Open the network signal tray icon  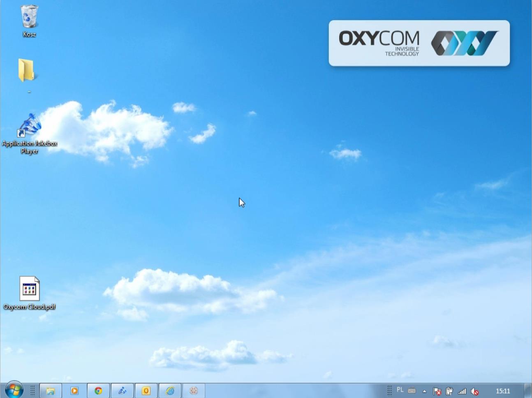tap(462, 391)
